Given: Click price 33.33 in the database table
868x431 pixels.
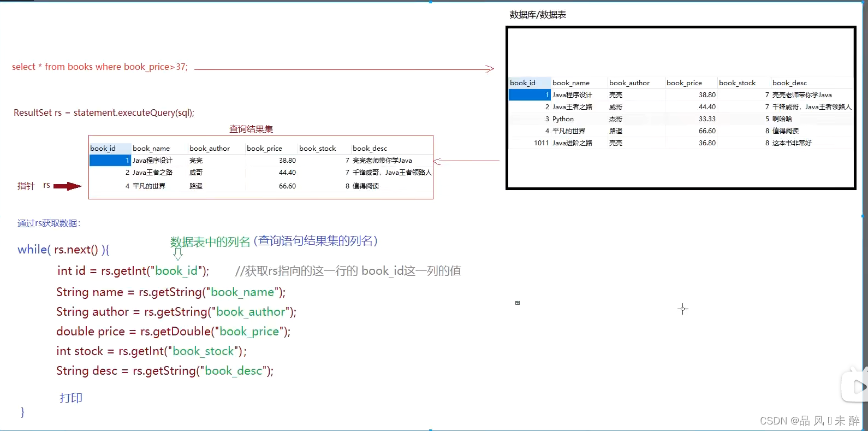Looking at the screenshot, I should click(x=707, y=119).
